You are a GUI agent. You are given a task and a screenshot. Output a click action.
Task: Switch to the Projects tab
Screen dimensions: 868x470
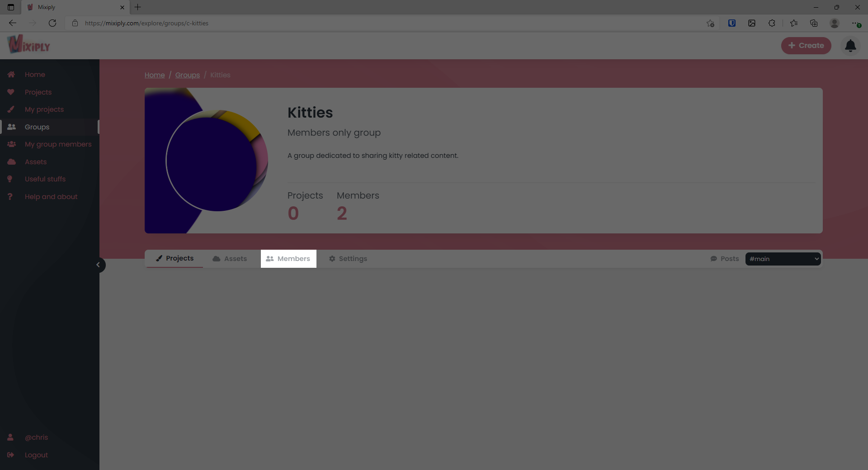pyautogui.click(x=175, y=258)
